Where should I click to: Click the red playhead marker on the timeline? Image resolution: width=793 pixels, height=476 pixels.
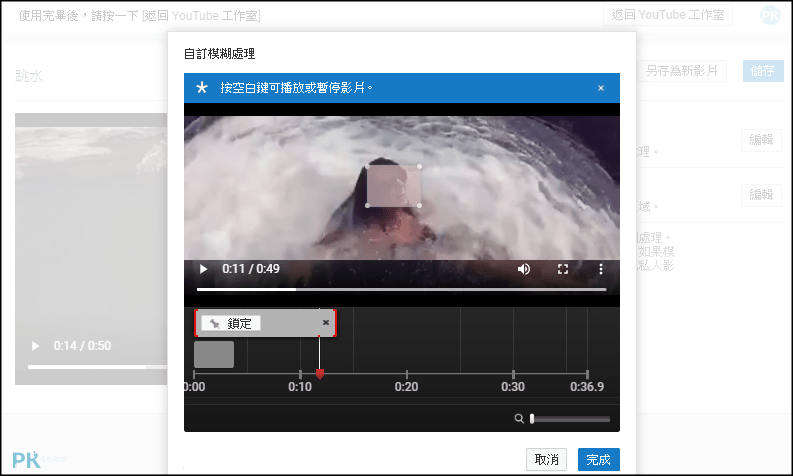(x=320, y=374)
